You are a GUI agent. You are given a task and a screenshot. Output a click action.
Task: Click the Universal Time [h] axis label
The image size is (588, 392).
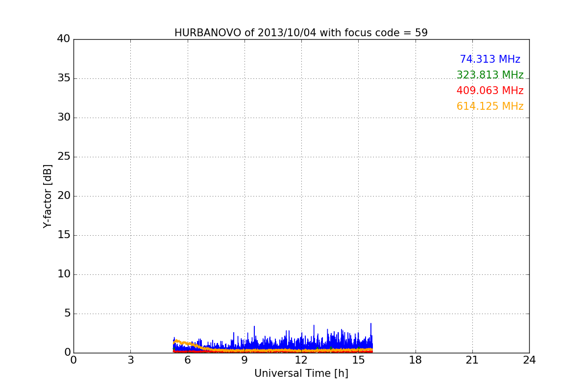301,373
